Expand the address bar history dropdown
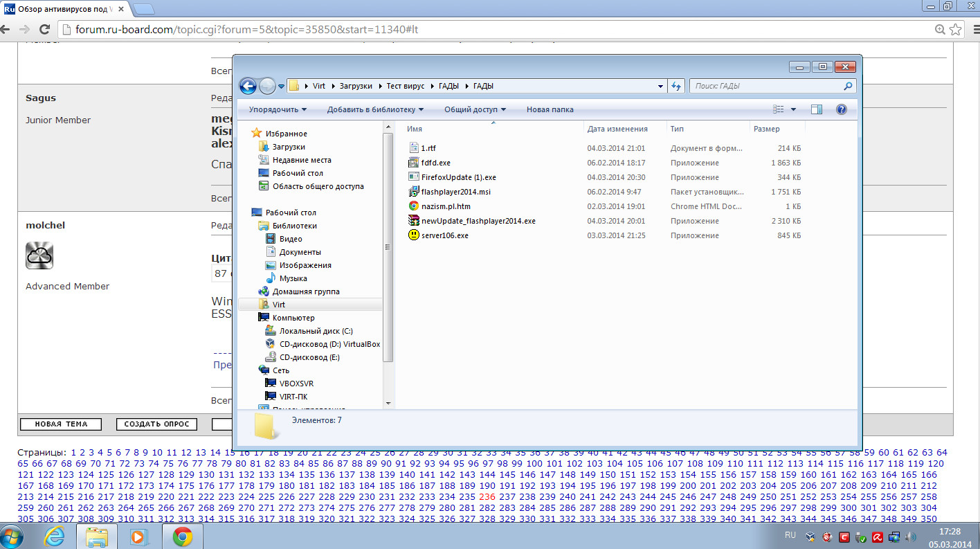980x549 pixels. pyautogui.click(x=660, y=86)
